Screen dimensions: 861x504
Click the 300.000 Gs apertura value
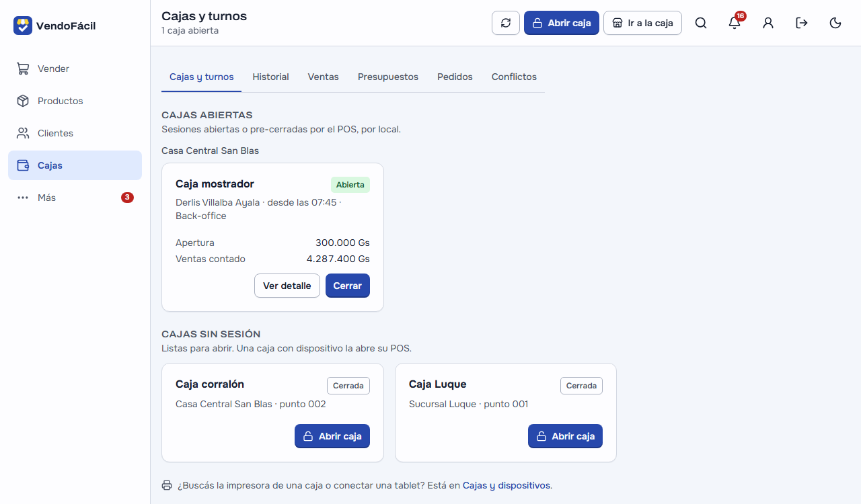pyautogui.click(x=342, y=243)
